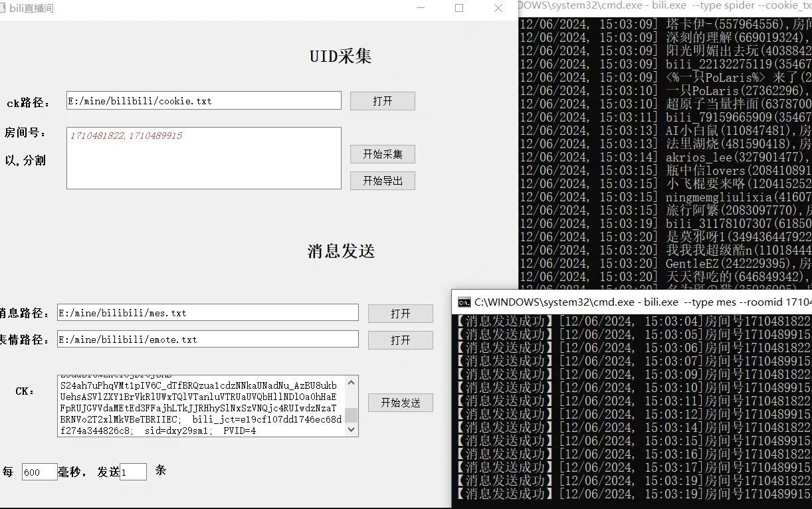The height and width of the screenshot is (509, 812).
Task: Click the ck路径 label
Action: [x=28, y=103]
